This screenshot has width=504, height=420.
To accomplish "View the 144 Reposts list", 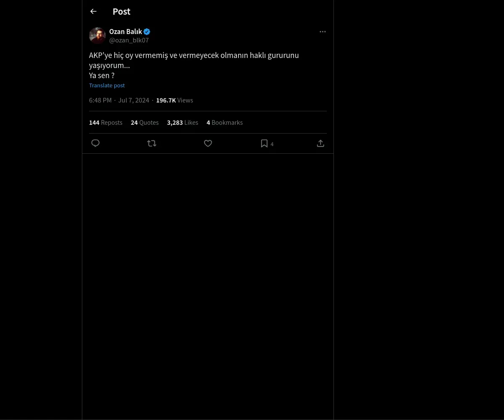I will click(106, 122).
